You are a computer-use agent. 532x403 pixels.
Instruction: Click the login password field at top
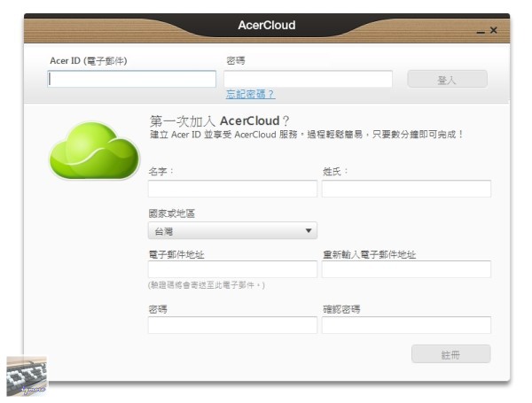tap(308, 79)
